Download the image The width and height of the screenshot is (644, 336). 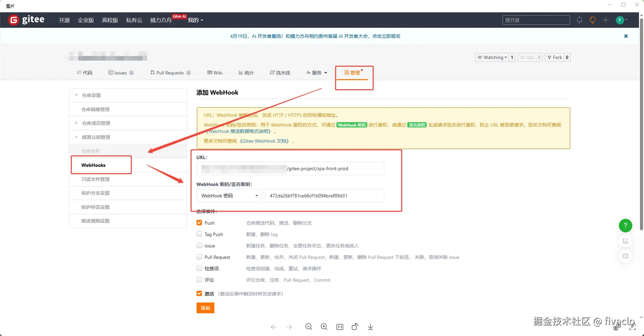(x=370, y=327)
